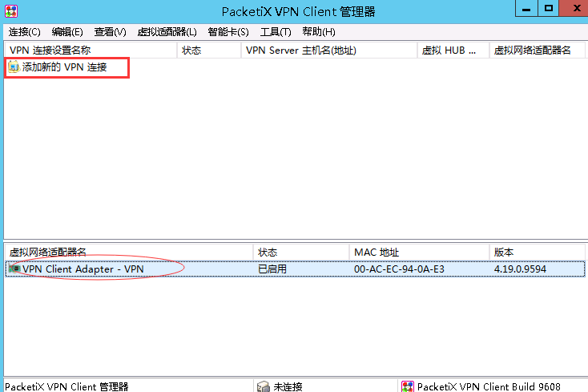The height and width of the screenshot is (392, 588).
Task: Click the network adapter card icon
Action: click(x=14, y=269)
